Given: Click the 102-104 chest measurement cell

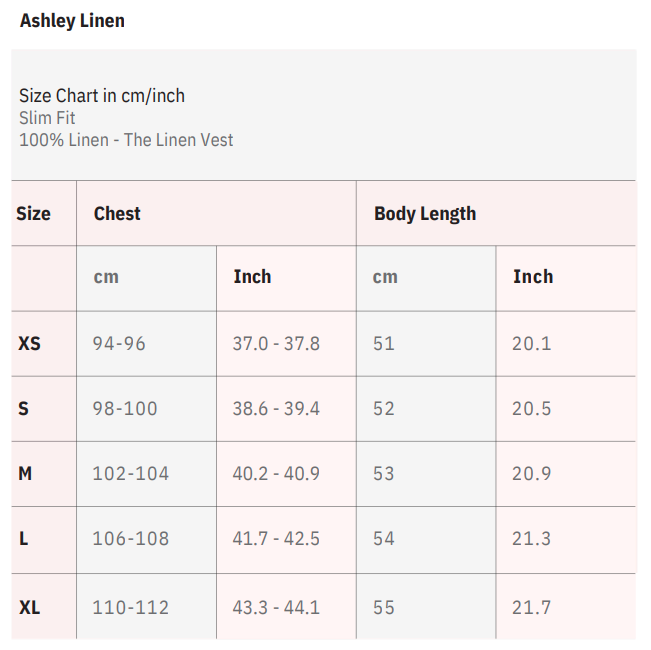Looking at the screenshot, I should [x=131, y=474].
